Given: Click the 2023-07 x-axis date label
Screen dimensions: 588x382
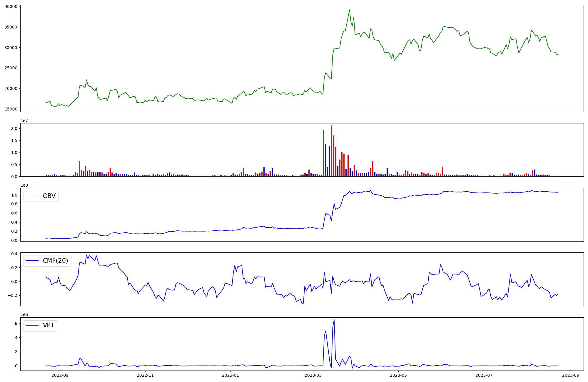Looking at the screenshot, I should pos(484,375).
